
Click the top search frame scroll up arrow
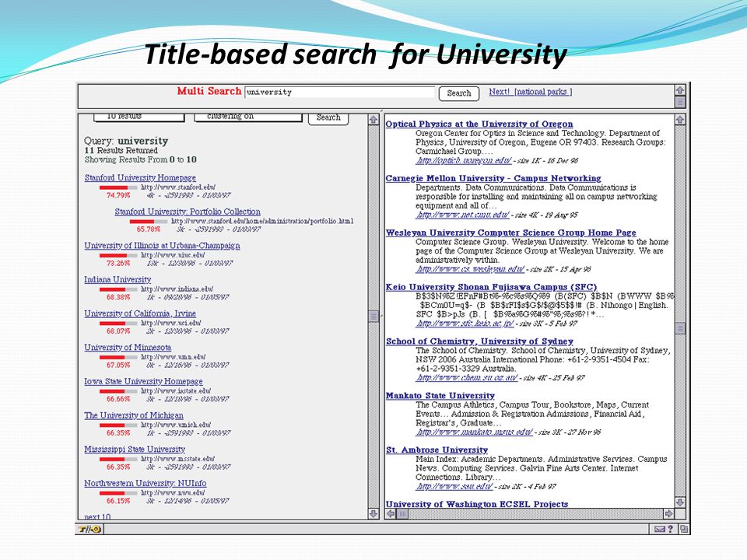(680, 89)
